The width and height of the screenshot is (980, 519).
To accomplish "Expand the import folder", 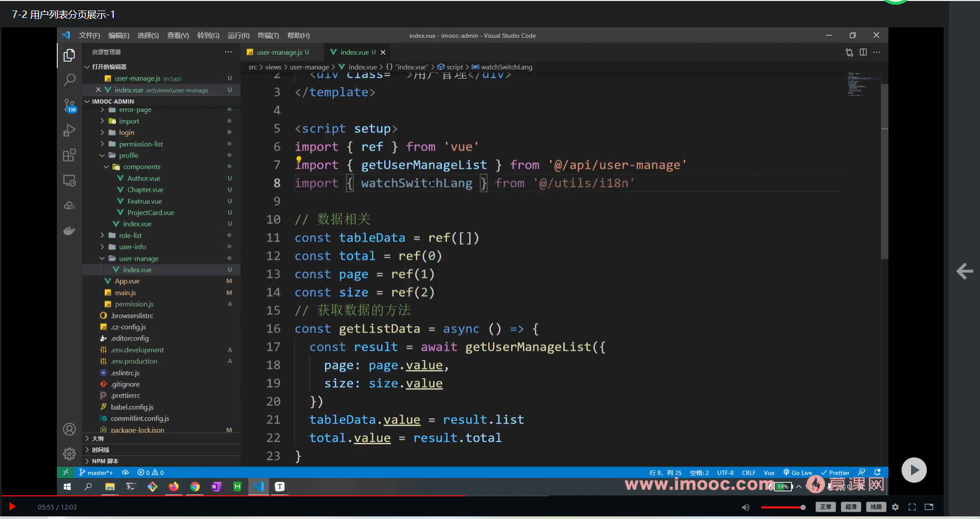I will tap(128, 121).
